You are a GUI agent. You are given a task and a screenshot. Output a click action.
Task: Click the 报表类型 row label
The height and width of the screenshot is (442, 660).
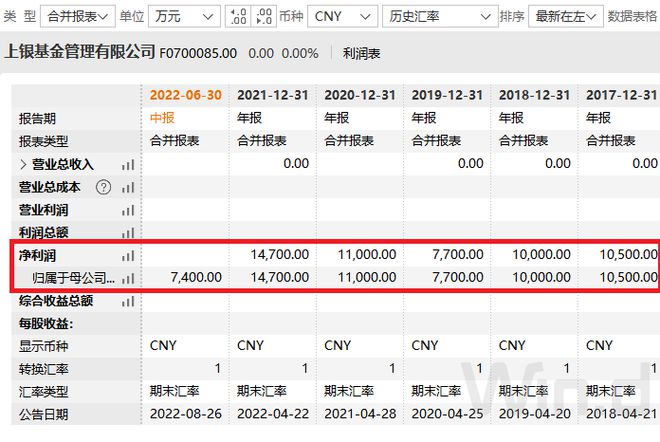click(x=43, y=141)
